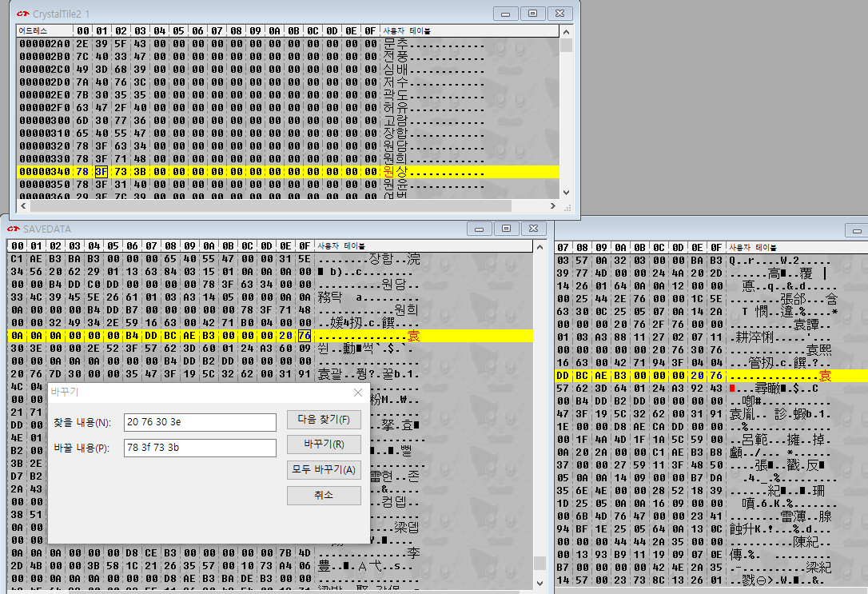The width and height of the screenshot is (868, 594).
Task: Click boxed byte 3F in row 00000340
Action: coord(102,172)
